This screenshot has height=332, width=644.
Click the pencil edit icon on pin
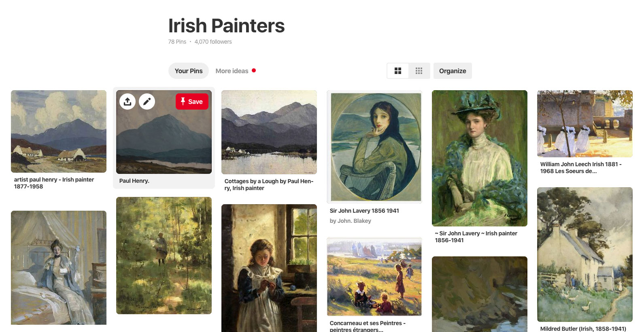pos(147,102)
